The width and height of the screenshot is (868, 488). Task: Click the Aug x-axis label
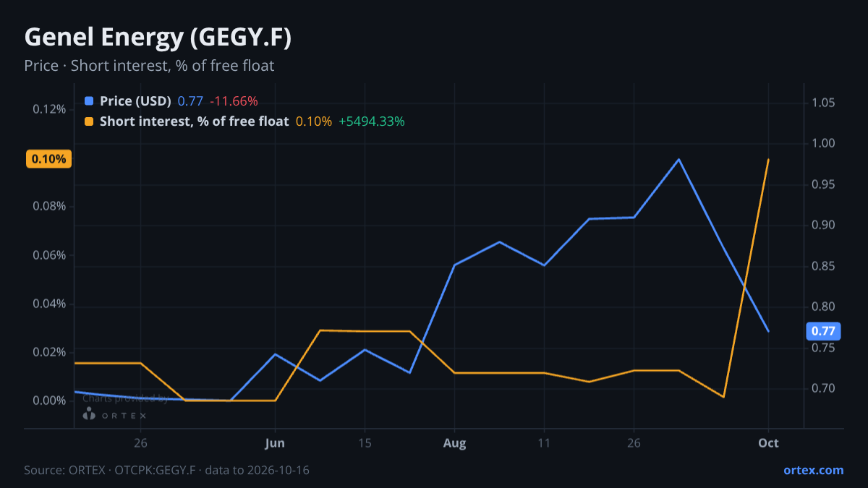(x=454, y=443)
